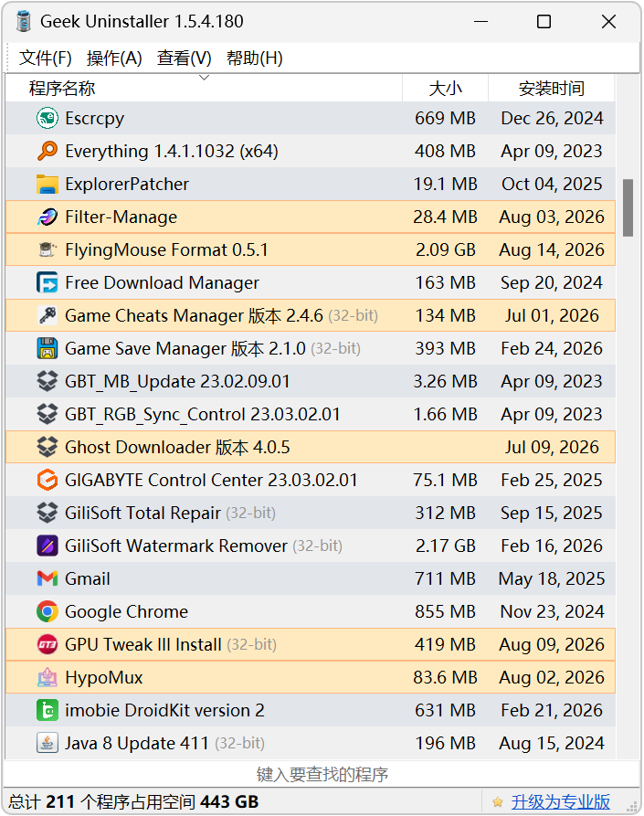Select the HypoMux program name
This screenshot has width=644, height=816.
[x=104, y=678]
